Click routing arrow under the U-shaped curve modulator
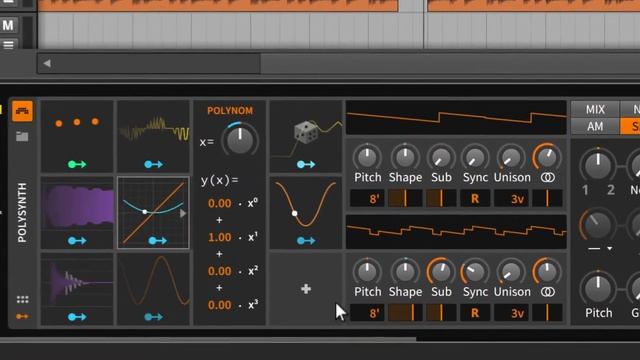The image size is (640, 360). point(306,240)
